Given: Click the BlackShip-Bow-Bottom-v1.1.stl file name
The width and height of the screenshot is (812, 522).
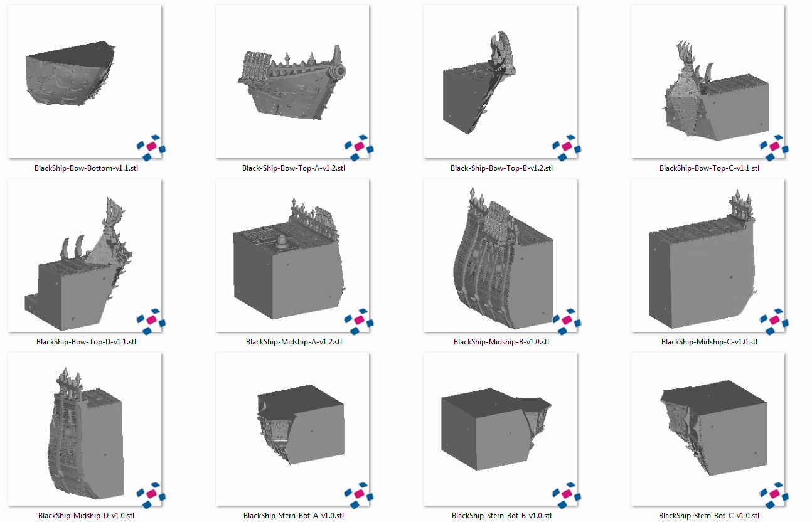Looking at the screenshot, I should coord(86,168).
